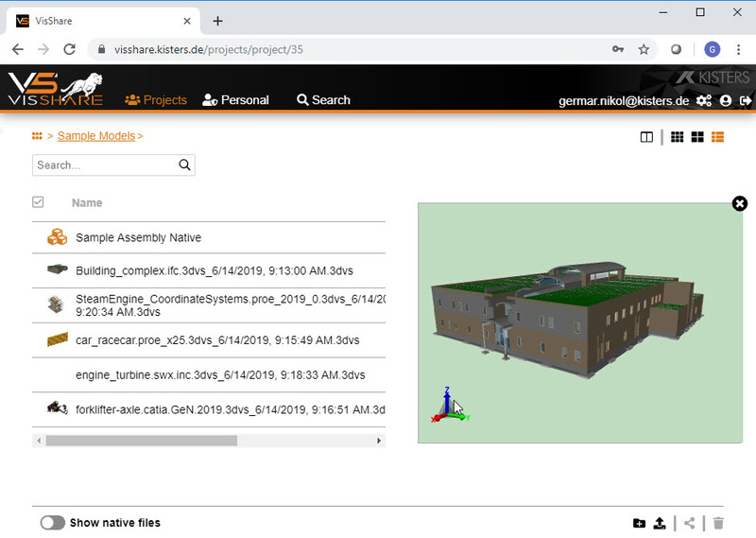
Task: Toggle Show native files switch
Action: click(53, 523)
